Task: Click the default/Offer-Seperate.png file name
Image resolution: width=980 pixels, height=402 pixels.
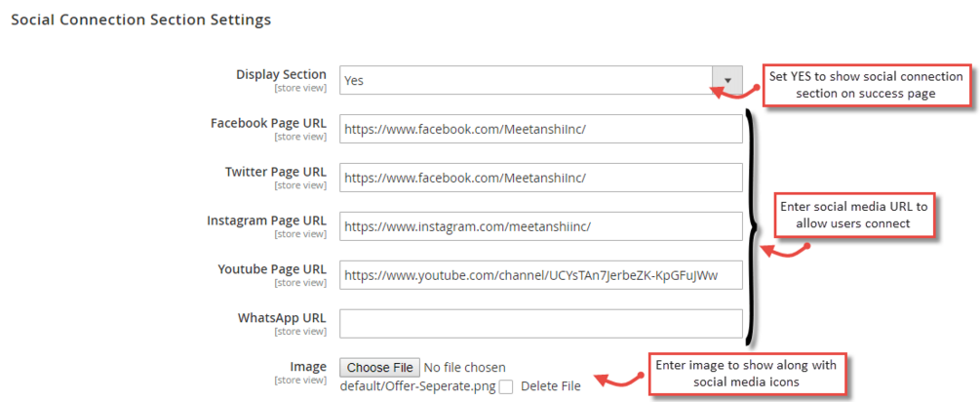Action: (x=417, y=386)
